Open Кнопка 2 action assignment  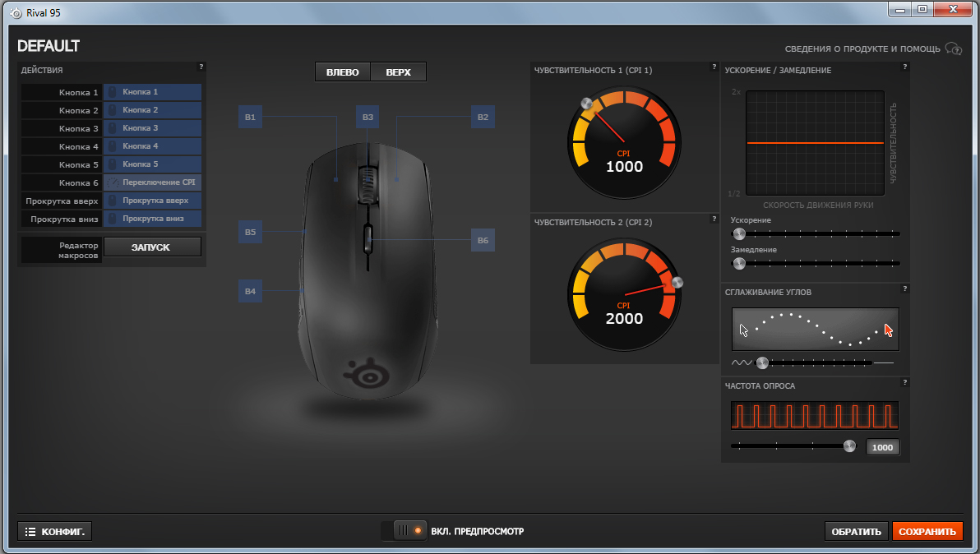pos(152,110)
